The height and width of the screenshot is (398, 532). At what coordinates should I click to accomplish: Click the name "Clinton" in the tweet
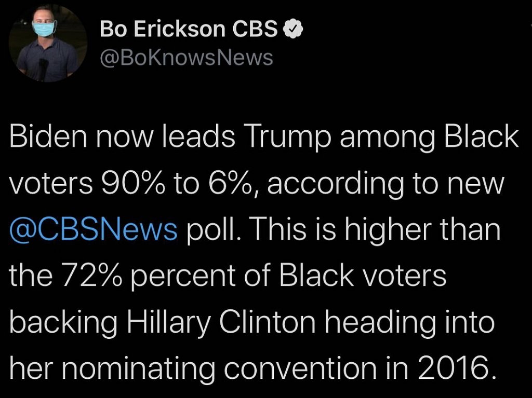[267, 321]
